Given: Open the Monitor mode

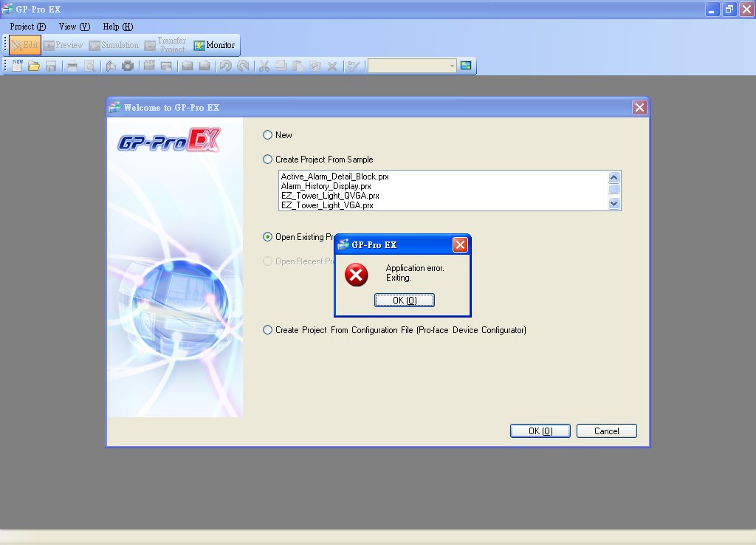Looking at the screenshot, I should [x=214, y=45].
